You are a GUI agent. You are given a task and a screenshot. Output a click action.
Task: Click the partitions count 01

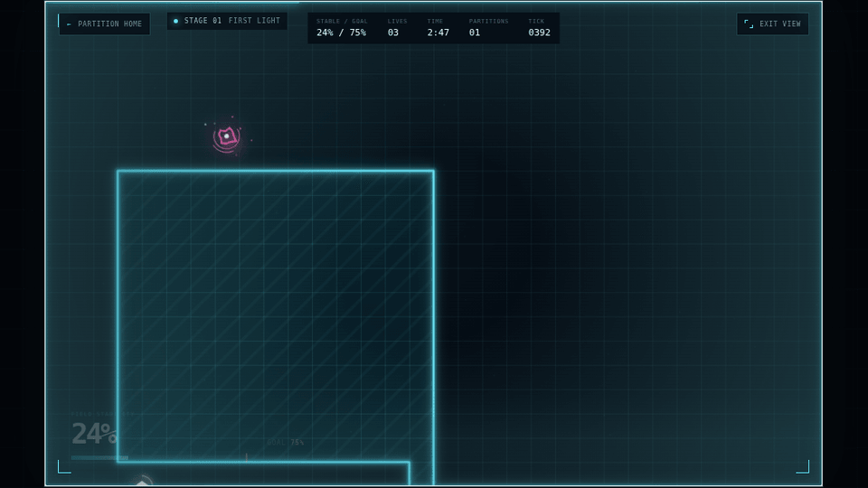click(x=475, y=33)
